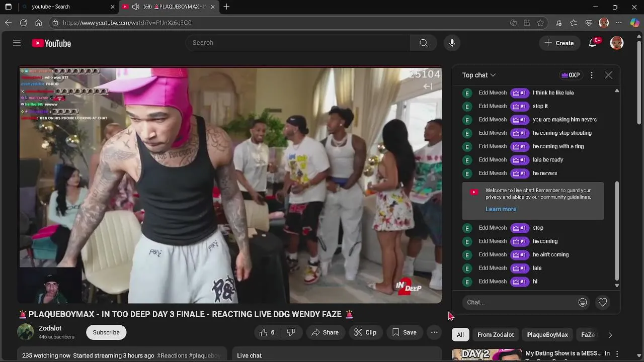Open emoji picker in chat box

[x=583, y=302]
